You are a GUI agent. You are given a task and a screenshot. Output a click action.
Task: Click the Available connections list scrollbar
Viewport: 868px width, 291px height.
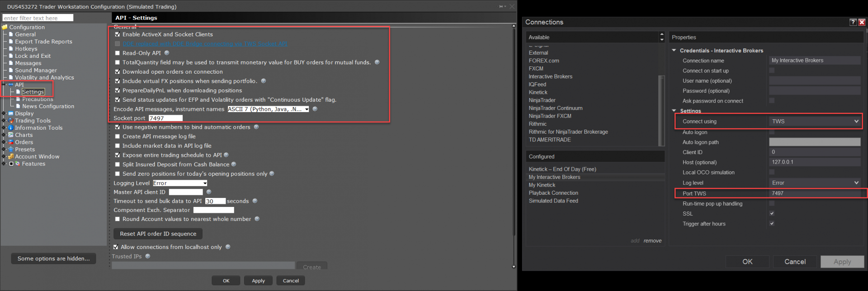point(662,111)
